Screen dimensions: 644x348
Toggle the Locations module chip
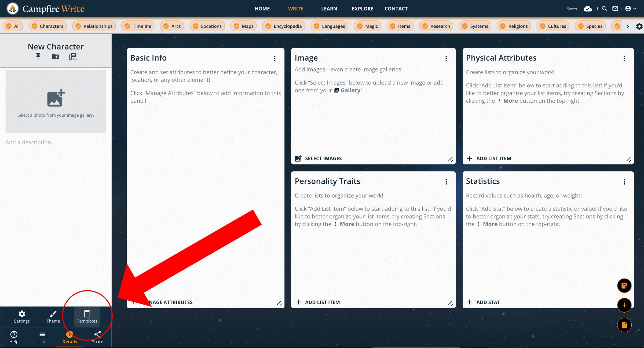click(207, 26)
